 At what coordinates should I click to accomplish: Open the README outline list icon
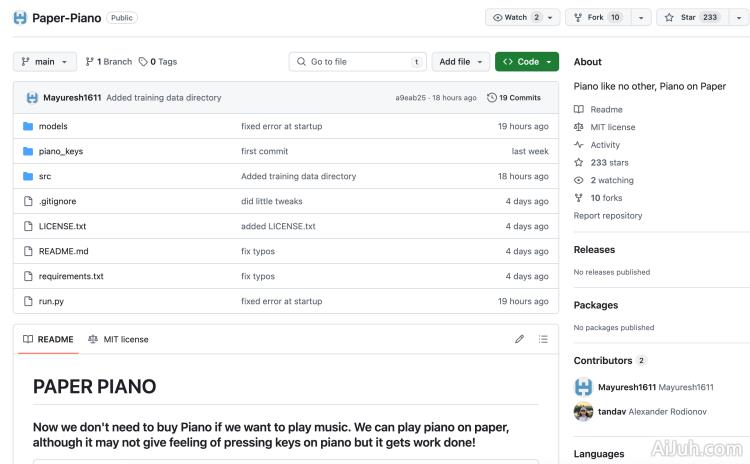tap(543, 339)
